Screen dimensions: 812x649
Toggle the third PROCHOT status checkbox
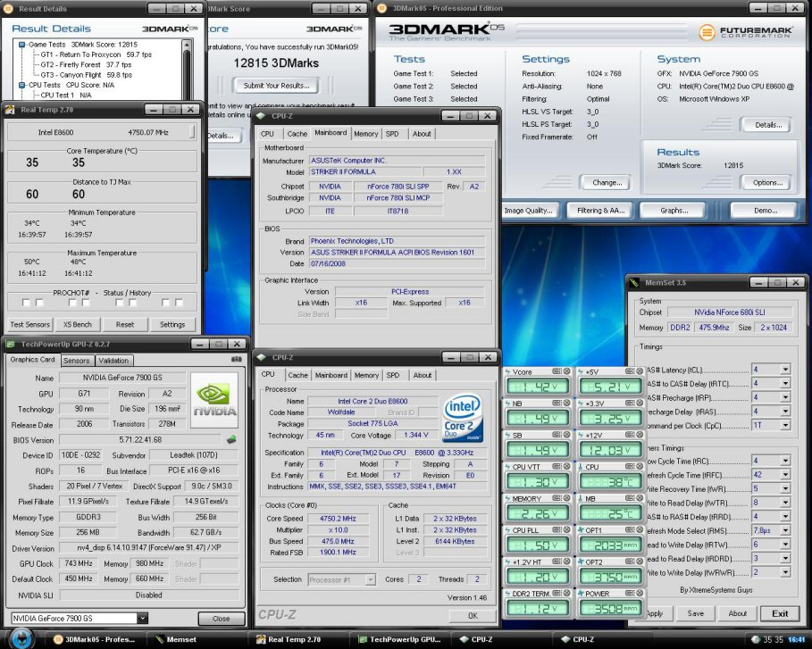[72, 303]
